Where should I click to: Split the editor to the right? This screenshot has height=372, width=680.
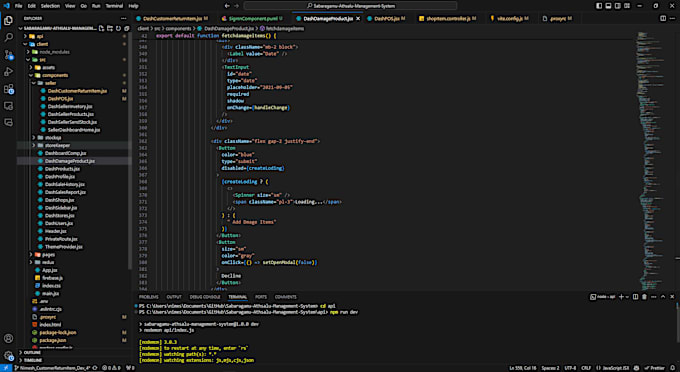663,18
